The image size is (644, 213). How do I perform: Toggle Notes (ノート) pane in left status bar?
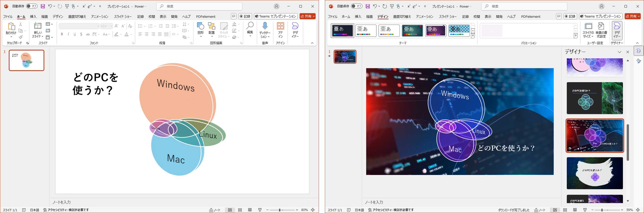point(215,210)
